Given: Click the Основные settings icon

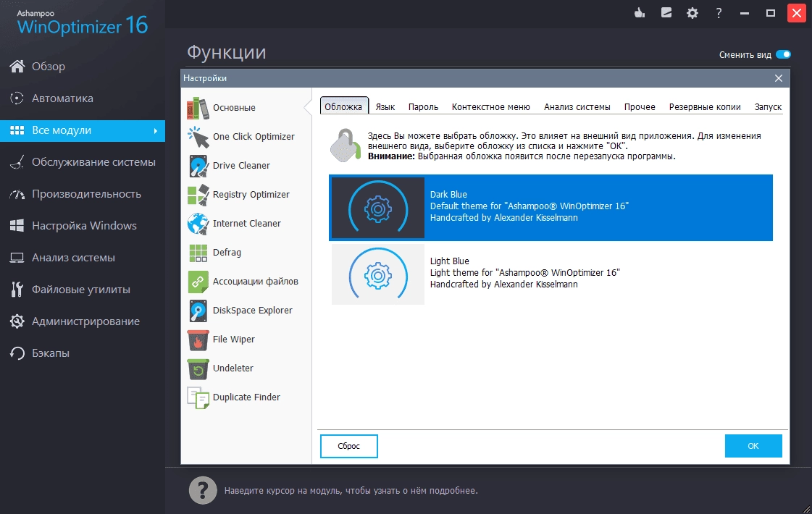Looking at the screenshot, I should pyautogui.click(x=198, y=108).
